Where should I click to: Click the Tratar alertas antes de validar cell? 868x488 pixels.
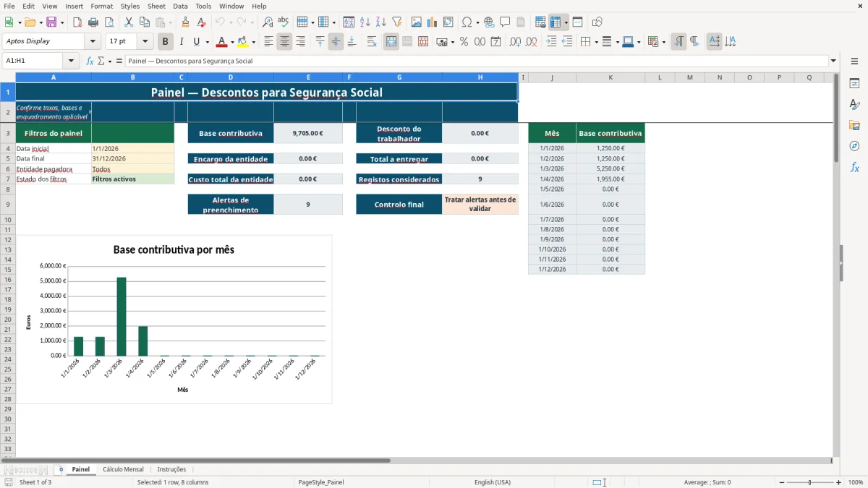tap(480, 205)
